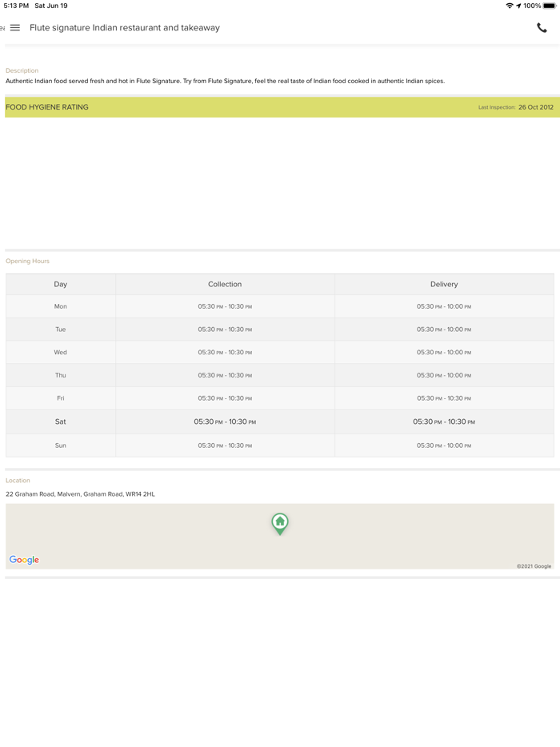Tap the Wi-Fi status icon
560x747 pixels.
point(510,6)
